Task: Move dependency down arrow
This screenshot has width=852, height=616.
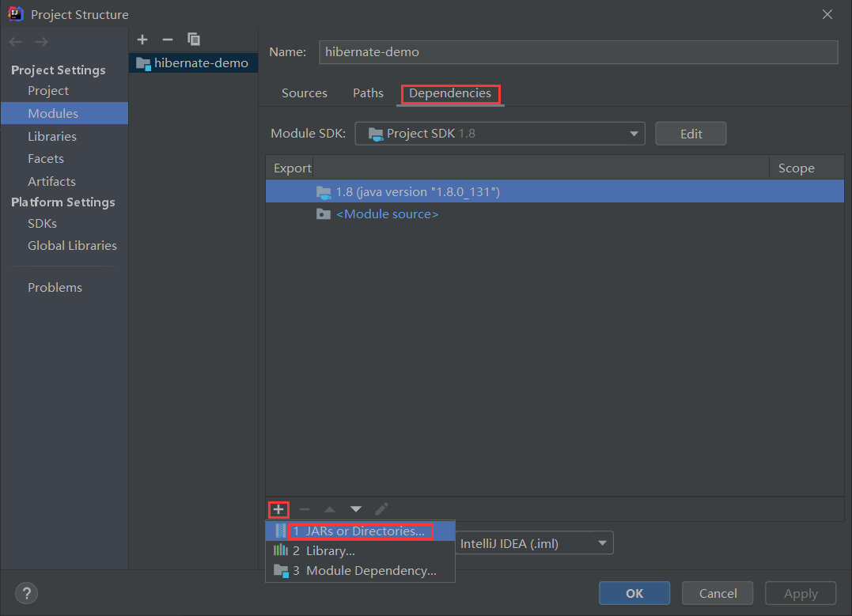Action: tap(356, 509)
